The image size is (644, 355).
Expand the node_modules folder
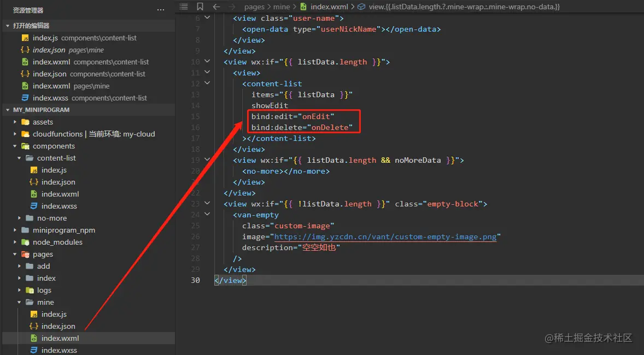point(15,242)
